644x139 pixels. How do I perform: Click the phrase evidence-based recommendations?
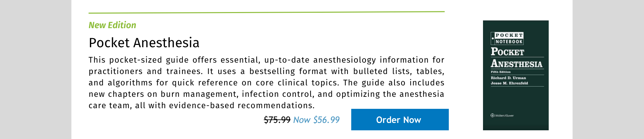[x=241, y=106]
